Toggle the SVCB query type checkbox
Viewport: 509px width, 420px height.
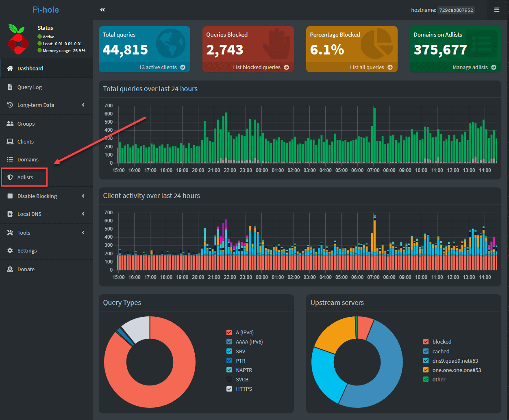[x=229, y=380]
